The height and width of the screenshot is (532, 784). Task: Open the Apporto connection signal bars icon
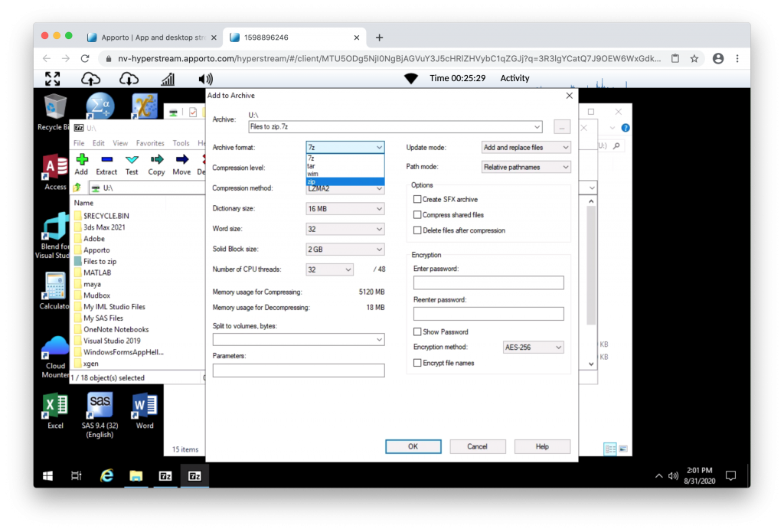point(168,79)
